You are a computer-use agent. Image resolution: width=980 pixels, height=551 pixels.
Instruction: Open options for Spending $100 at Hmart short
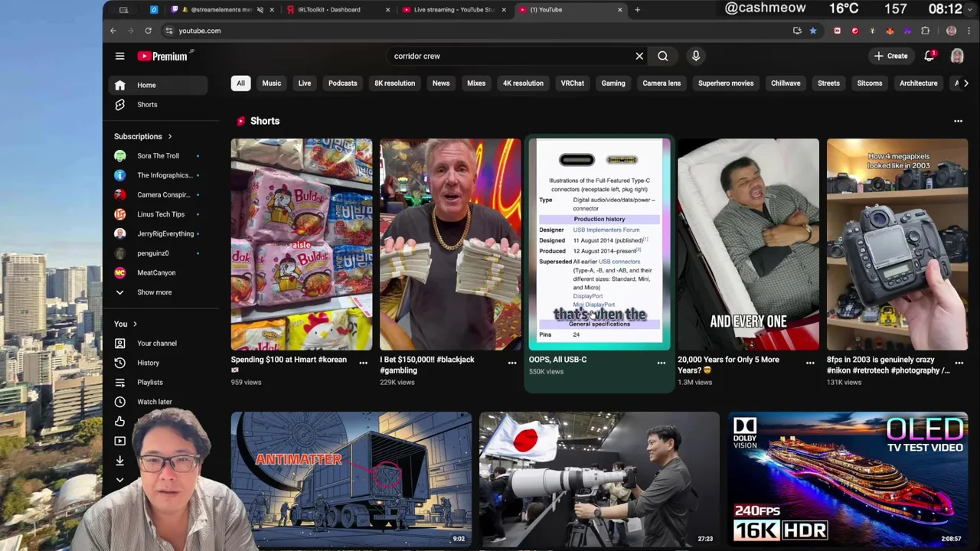[x=364, y=363]
